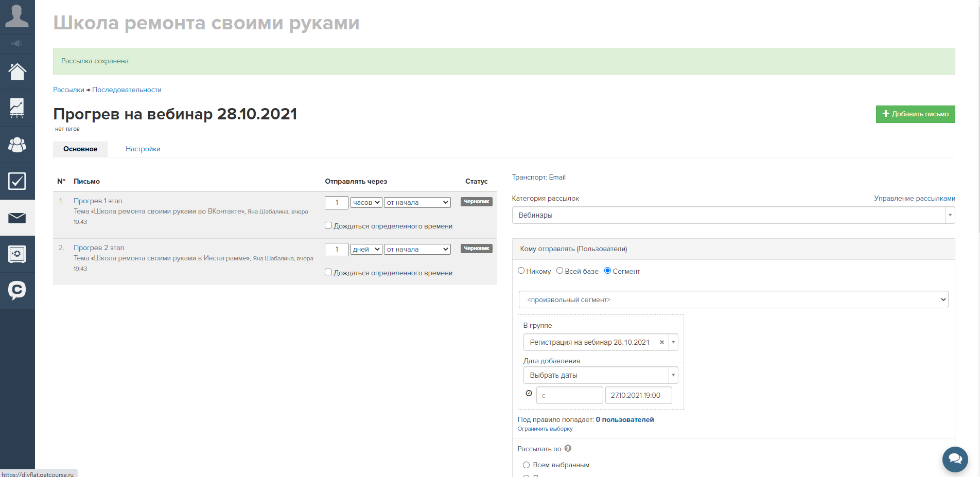Open the users section via group icon

(x=17, y=145)
